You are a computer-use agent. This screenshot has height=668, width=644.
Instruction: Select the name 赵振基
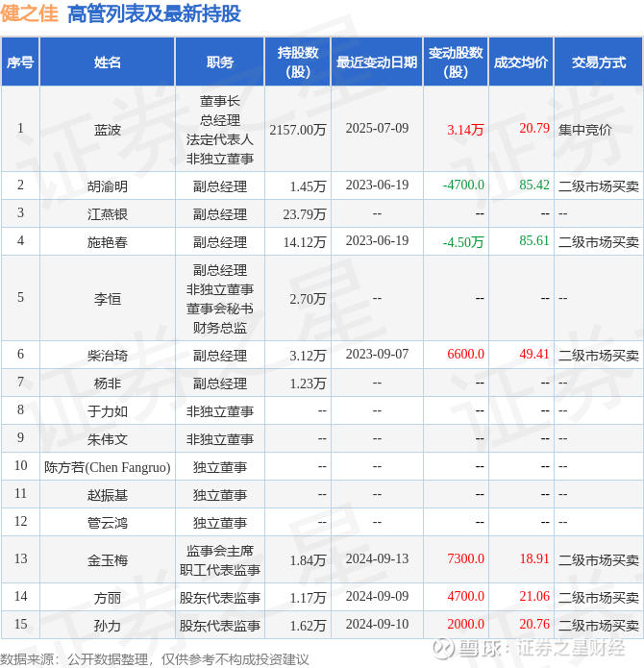click(108, 495)
